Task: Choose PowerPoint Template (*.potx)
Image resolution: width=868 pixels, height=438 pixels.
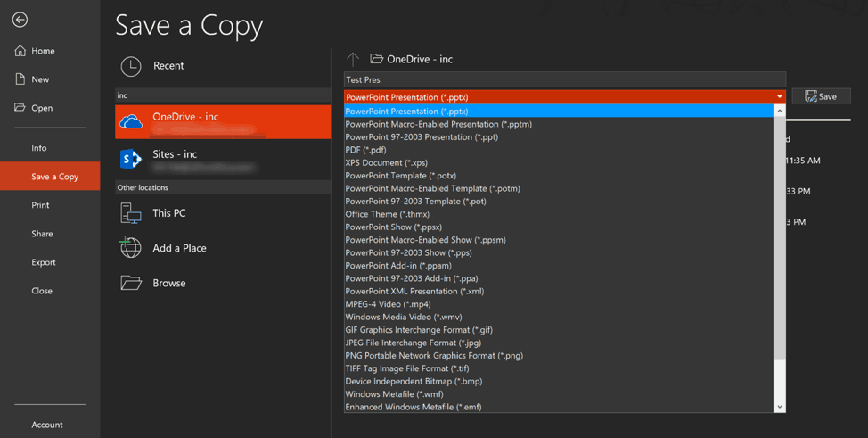Action: click(x=559, y=176)
